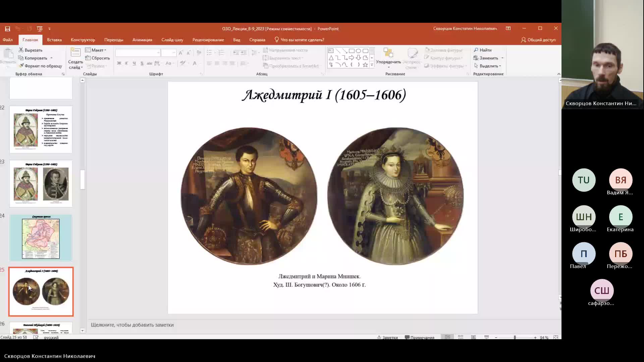Click Общий доступ share button

538,40
